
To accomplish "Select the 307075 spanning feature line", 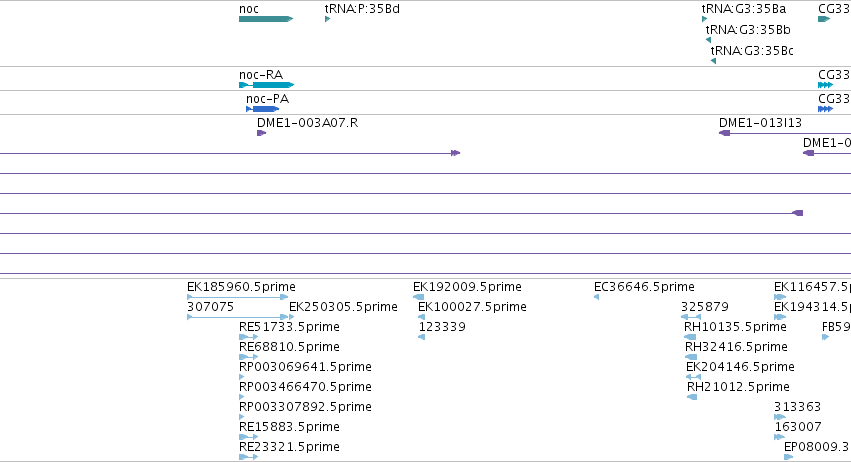I will point(237,317).
